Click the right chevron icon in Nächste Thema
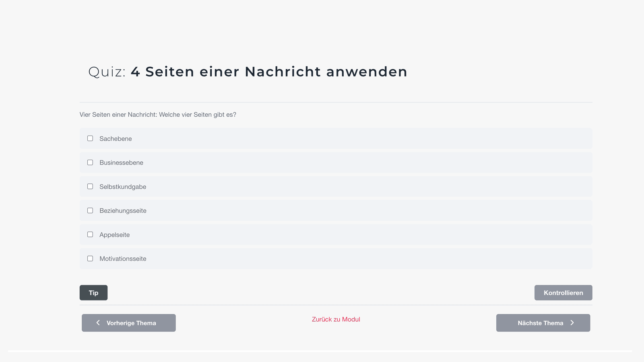644x362 pixels. click(572, 323)
